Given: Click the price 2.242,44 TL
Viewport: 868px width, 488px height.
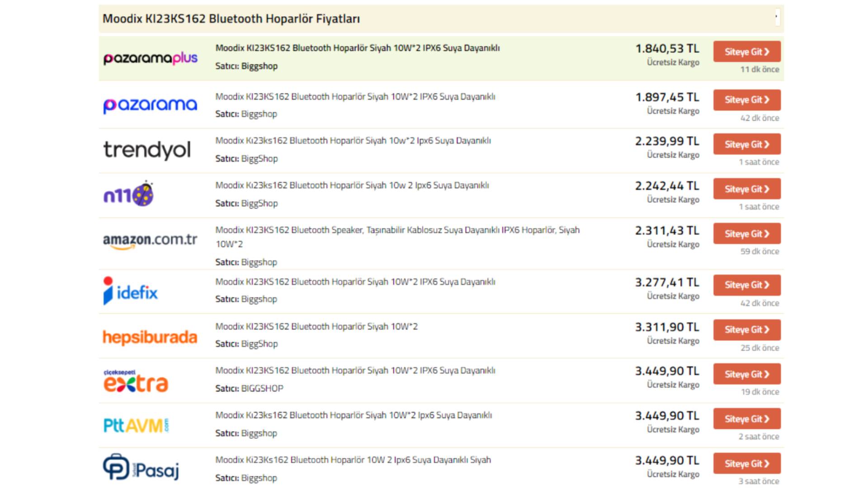Looking at the screenshot, I should [667, 186].
